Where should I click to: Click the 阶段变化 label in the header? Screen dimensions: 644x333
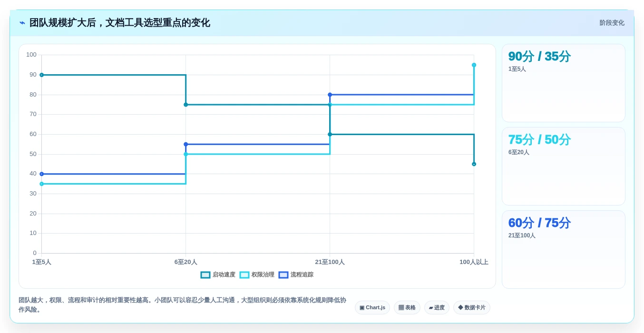pos(612,23)
